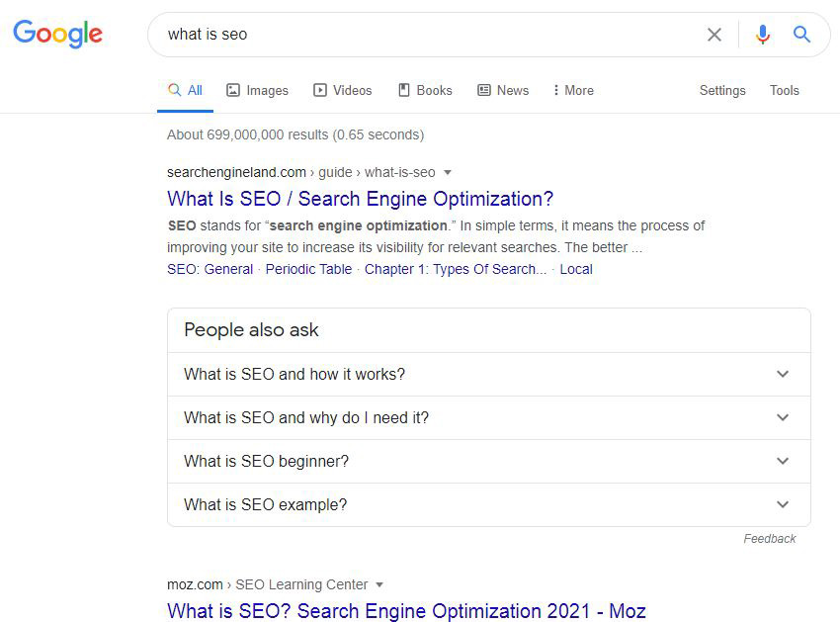Screen dimensions: 840x622
Task: Expand "What is SEO and why do I need it?"
Action: 488,418
